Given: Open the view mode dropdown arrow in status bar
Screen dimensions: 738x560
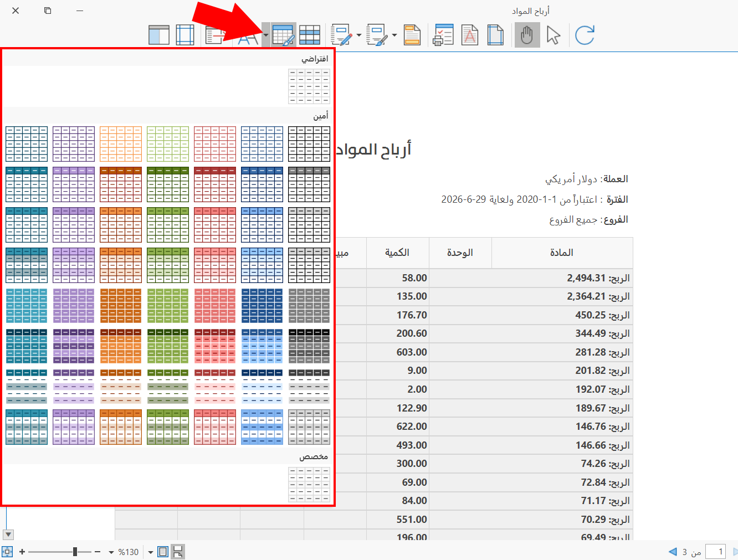Looking at the screenshot, I should [150, 552].
